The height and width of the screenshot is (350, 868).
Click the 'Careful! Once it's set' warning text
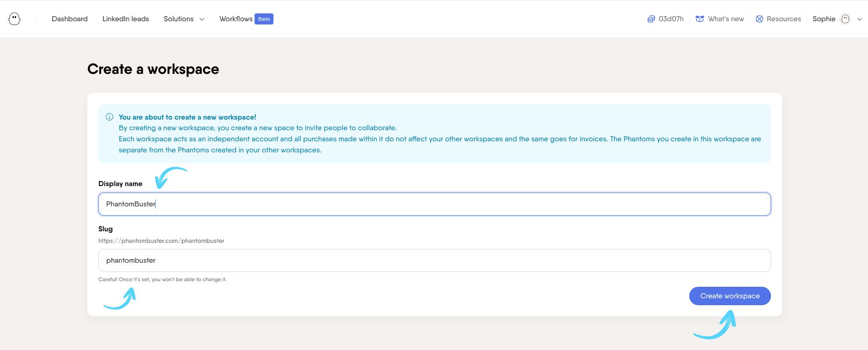pyautogui.click(x=162, y=279)
